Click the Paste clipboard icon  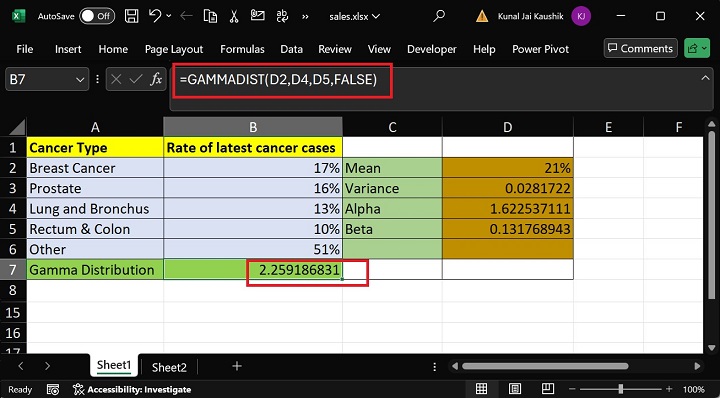pos(210,17)
